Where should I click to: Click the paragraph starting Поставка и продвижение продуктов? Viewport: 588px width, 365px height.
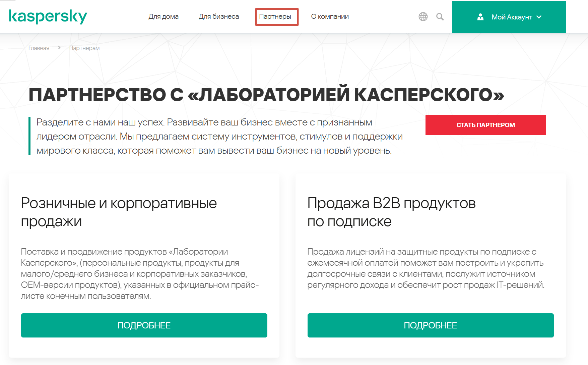(x=140, y=274)
